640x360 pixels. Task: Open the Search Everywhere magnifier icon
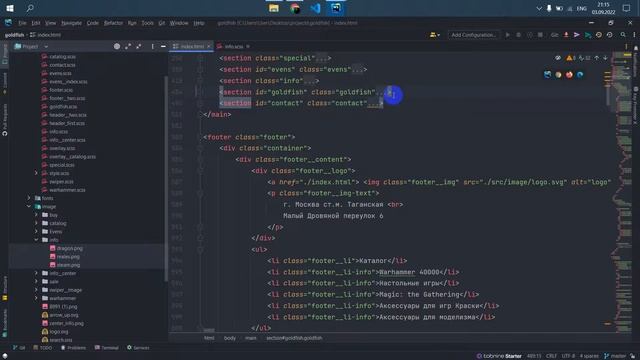point(623,35)
